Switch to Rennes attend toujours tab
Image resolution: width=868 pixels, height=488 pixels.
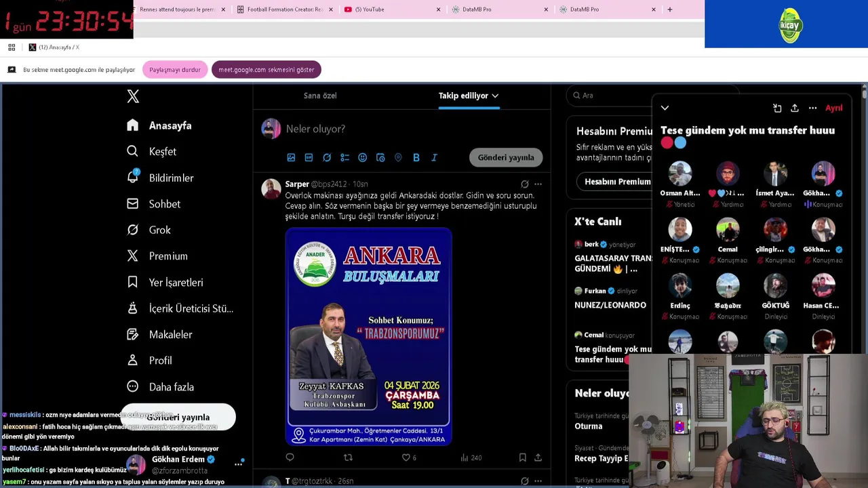pos(182,9)
